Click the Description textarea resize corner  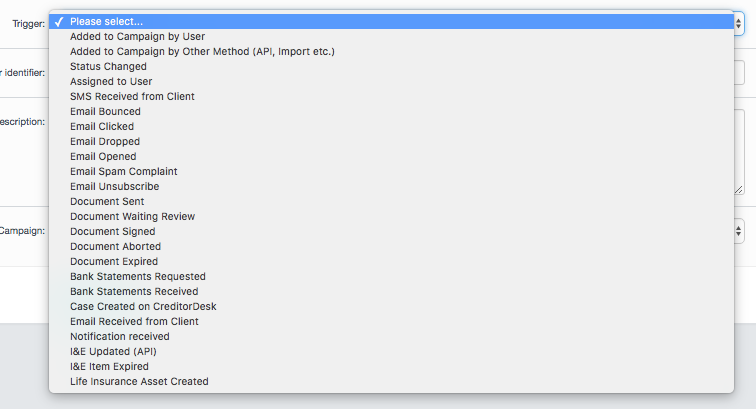[x=739, y=189]
